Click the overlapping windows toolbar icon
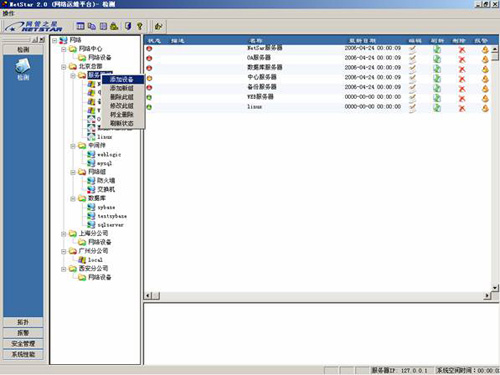 92,26
